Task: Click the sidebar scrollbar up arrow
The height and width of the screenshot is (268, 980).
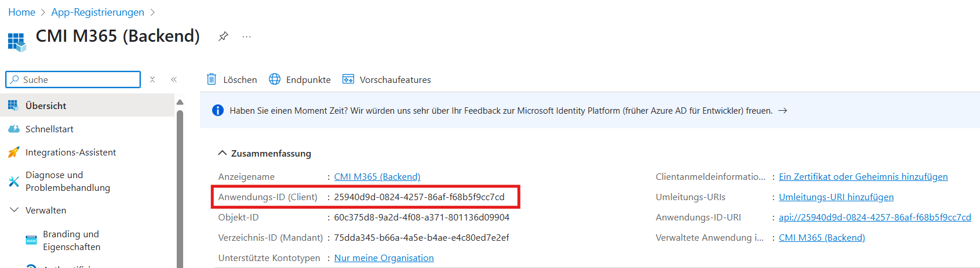Action: click(180, 102)
